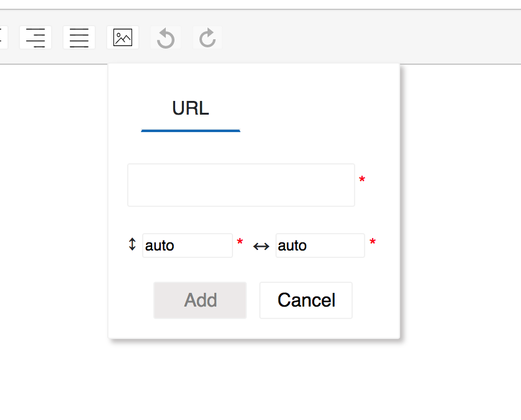The image size is (521, 420).
Task: Click the Add button
Action: pyautogui.click(x=200, y=300)
